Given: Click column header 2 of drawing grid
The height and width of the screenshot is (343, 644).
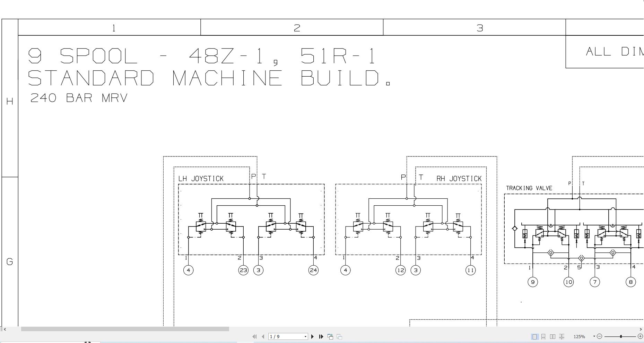Looking at the screenshot, I should pyautogui.click(x=297, y=28).
